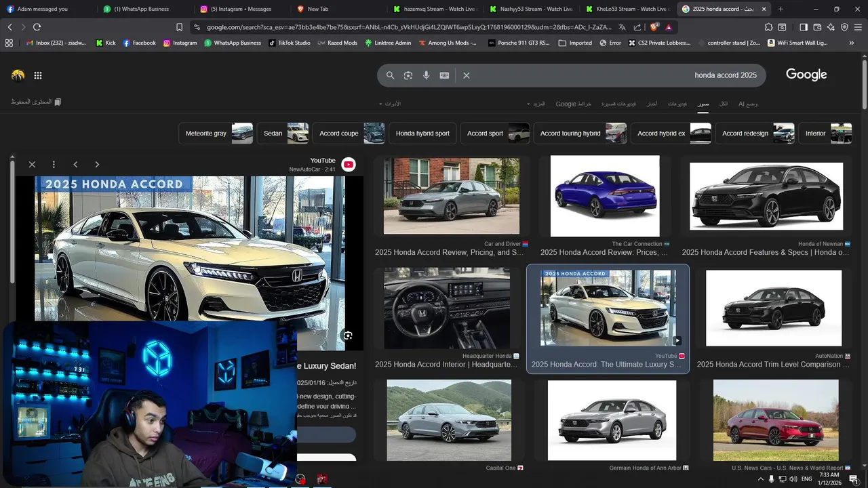Close the image preview panel

(x=32, y=164)
